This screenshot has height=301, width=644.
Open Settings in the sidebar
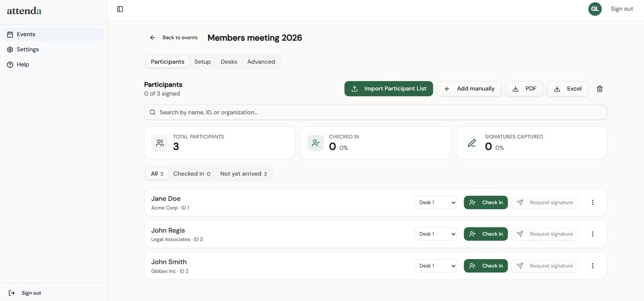tap(54, 49)
